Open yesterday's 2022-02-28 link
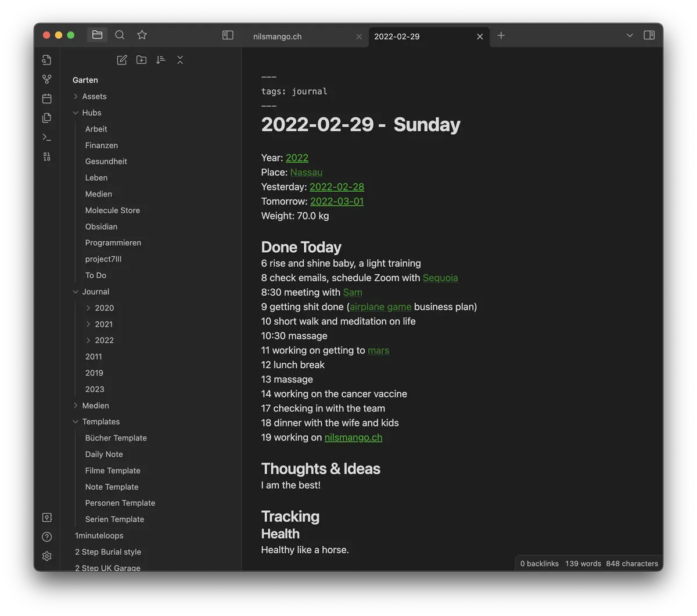The image size is (697, 616). (x=337, y=187)
